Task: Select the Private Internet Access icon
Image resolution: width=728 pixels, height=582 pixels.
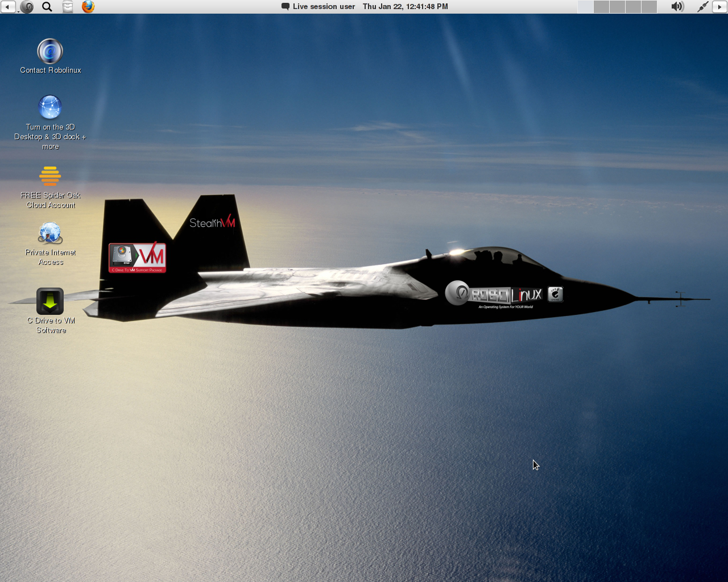Action: [x=50, y=233]
